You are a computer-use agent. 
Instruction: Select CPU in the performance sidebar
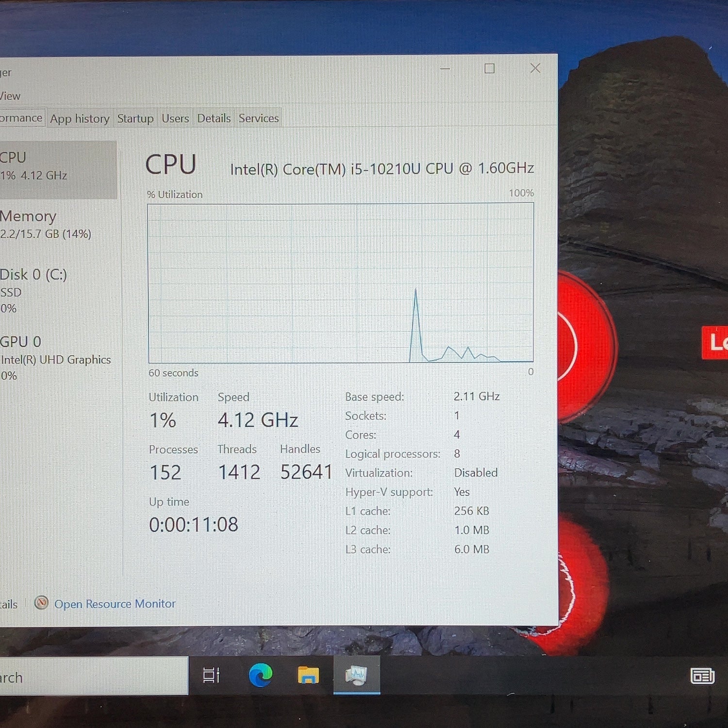58,169
